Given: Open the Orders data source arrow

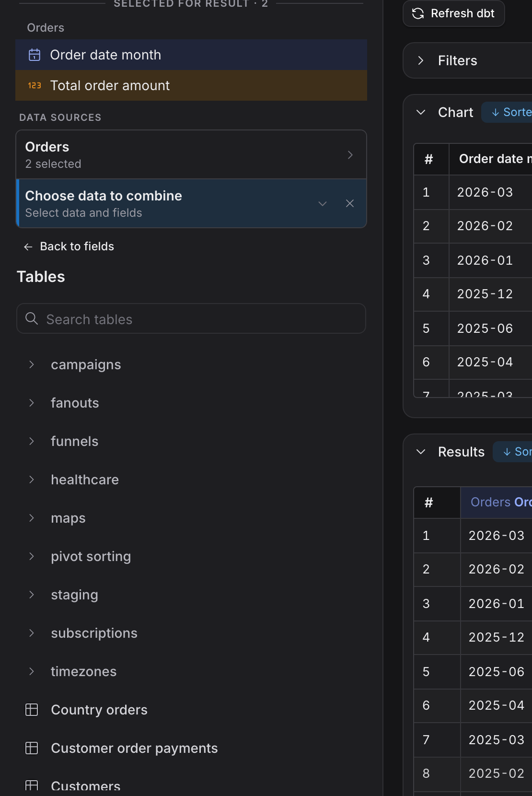Looking at the screenshot, I should tap(350, 155).
